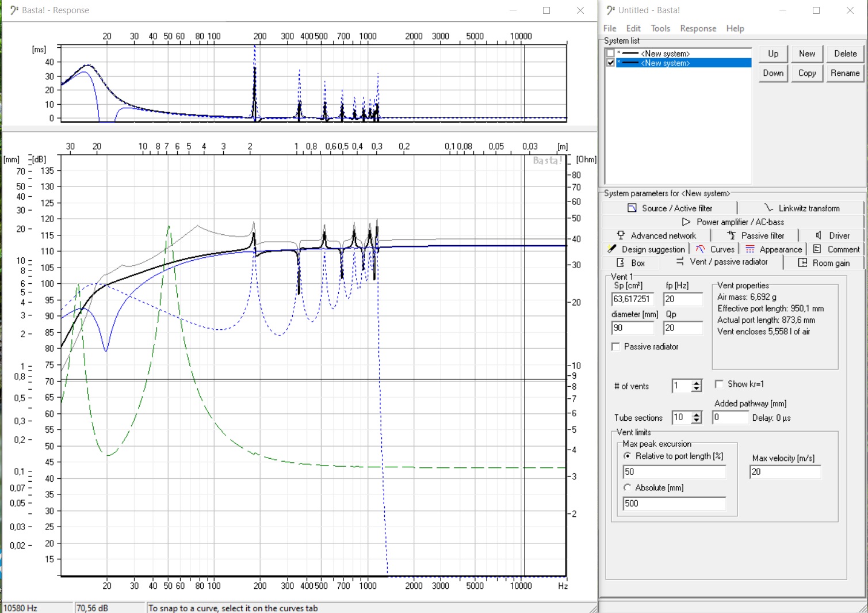Image resolution: width=868 pixels, height=613 pixels.
Task: Open the Design suggestion tab
Action: 646,249
